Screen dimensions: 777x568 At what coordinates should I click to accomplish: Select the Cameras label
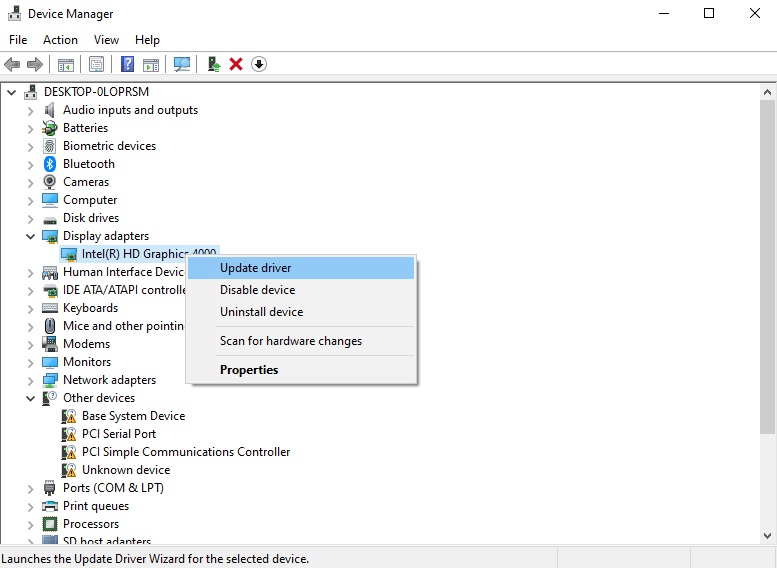click(x=86, y=182)
